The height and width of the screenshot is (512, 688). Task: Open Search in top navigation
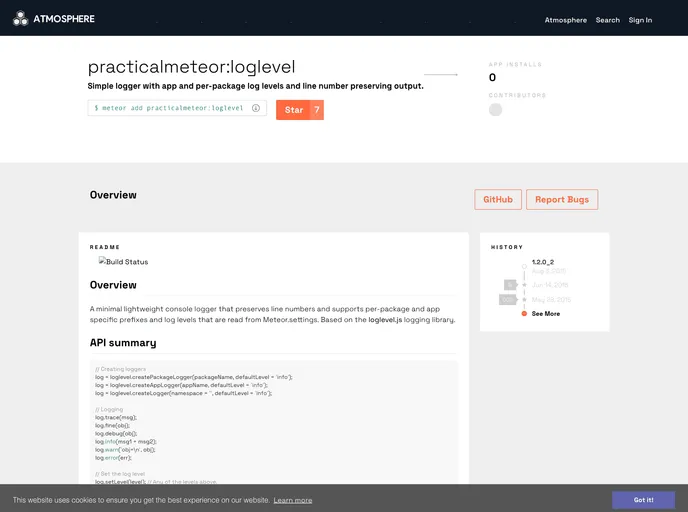pos(607,20)
